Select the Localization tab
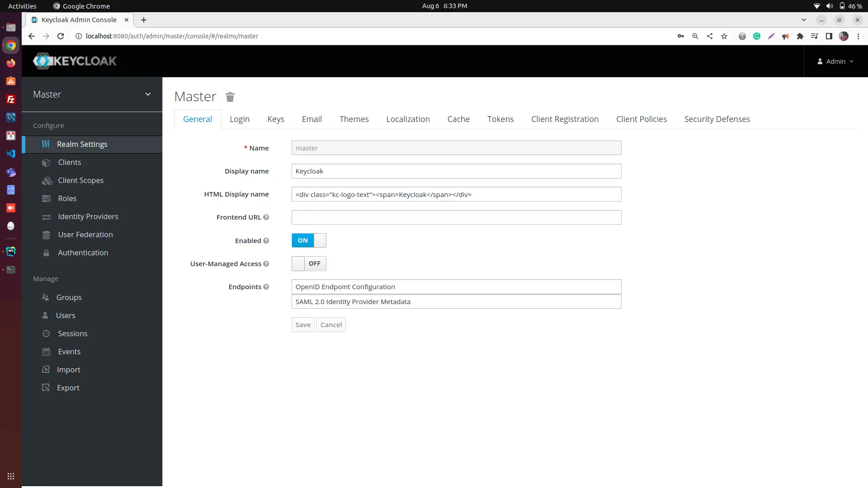The width and height of the screenshot is (868, 488). 408,119
